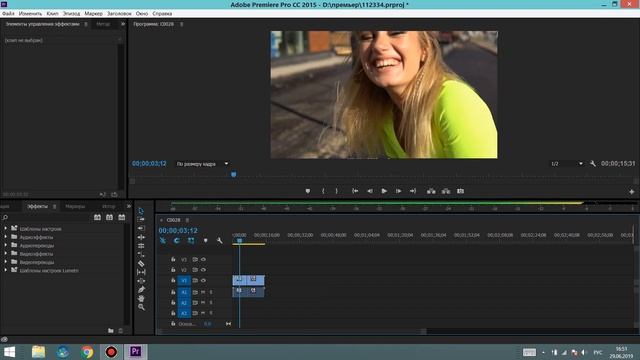Toggle Snap in timeline

177,241
